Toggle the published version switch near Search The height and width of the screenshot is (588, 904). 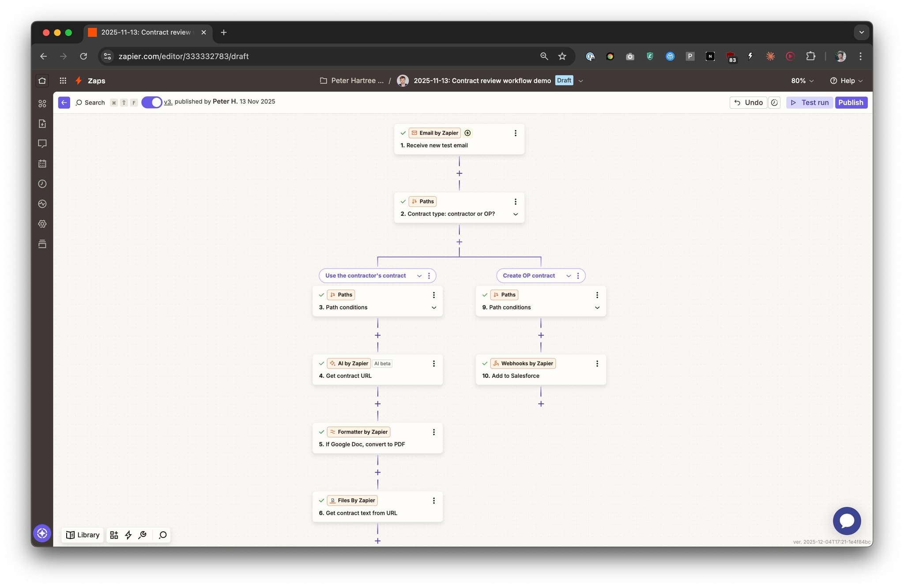tap(152, 102)
